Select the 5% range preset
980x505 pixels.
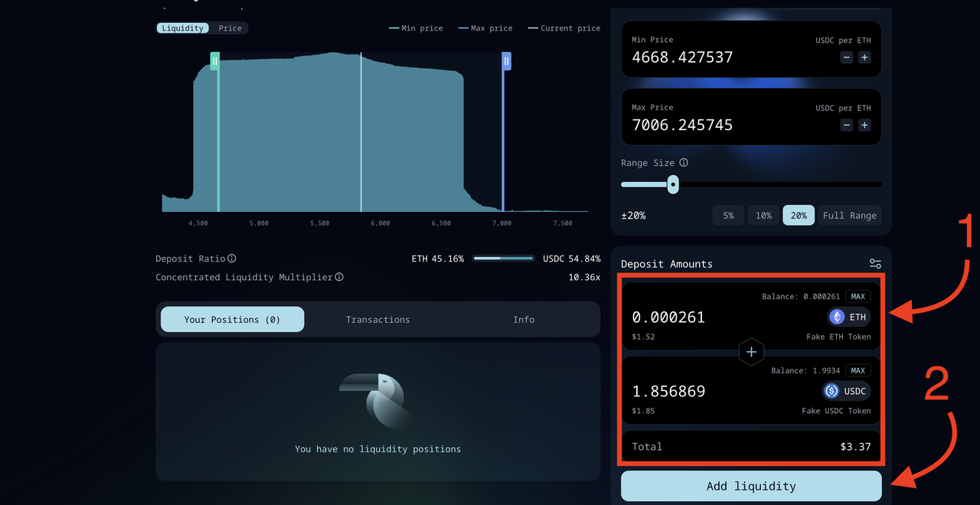click(x=728, y=215)
